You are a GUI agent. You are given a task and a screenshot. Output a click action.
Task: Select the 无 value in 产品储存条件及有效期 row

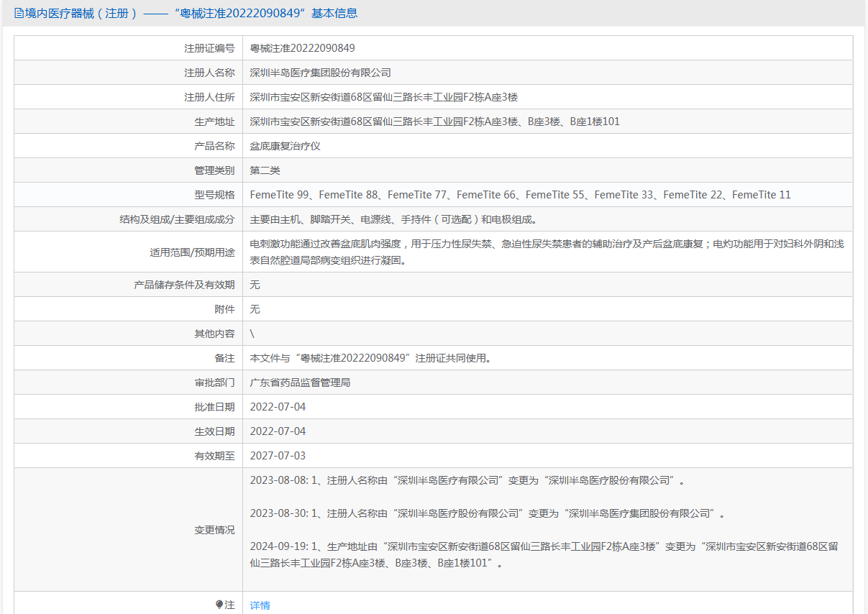pyautogui.click(x=255, y=285)
